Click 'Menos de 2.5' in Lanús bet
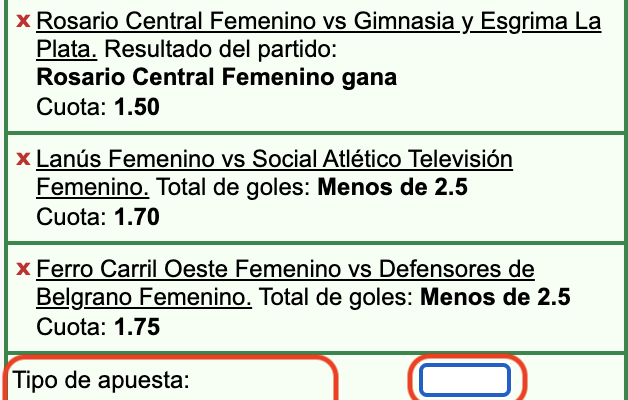 coord(393,187)
